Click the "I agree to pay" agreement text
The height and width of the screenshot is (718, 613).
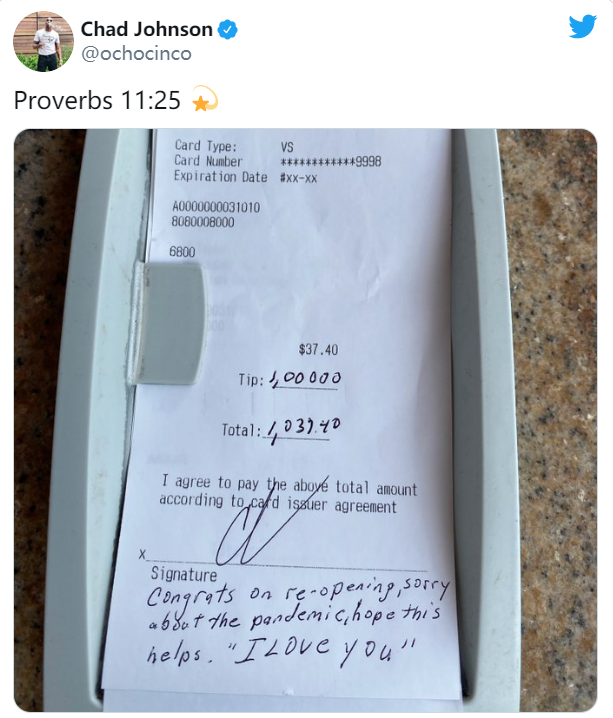(x=288, y=495)
